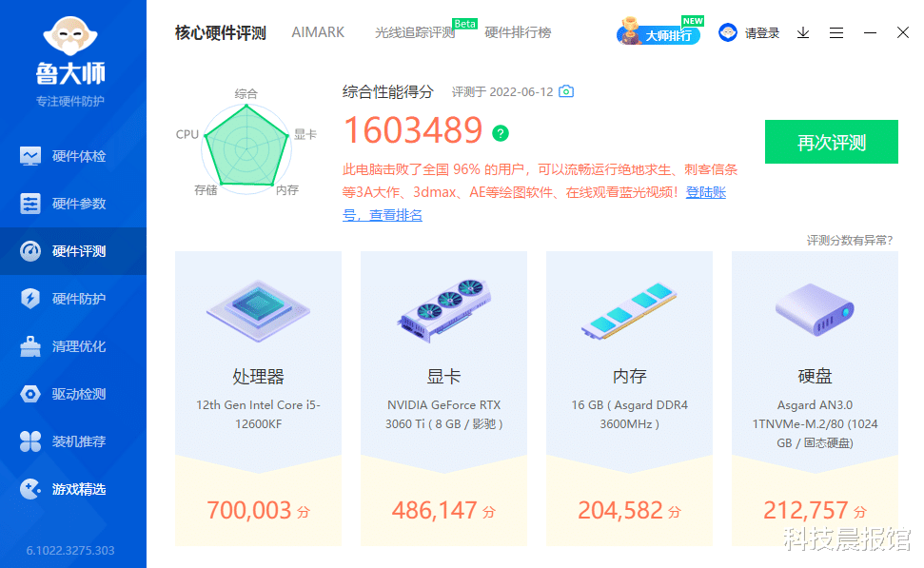Click the 硬件参数 sliders icon
This screenshot has width=924, height=568.
pos(30,204)
